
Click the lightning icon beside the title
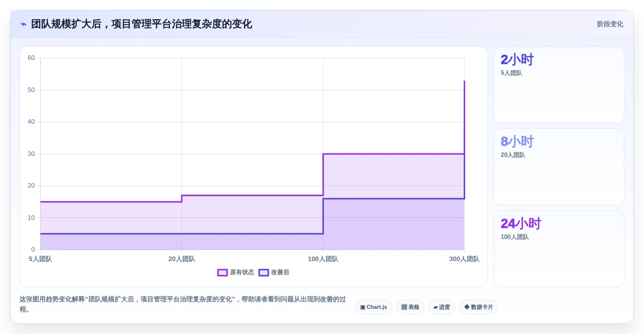[24, 24]
